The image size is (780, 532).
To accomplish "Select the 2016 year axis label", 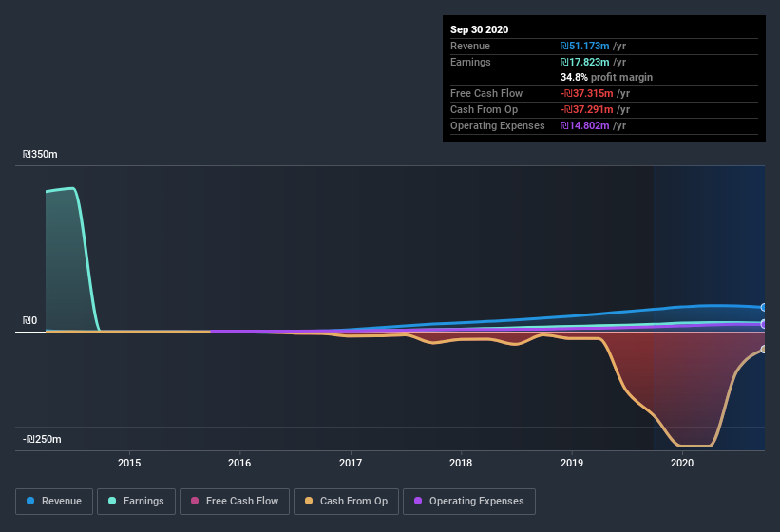I will coord(239,464).
